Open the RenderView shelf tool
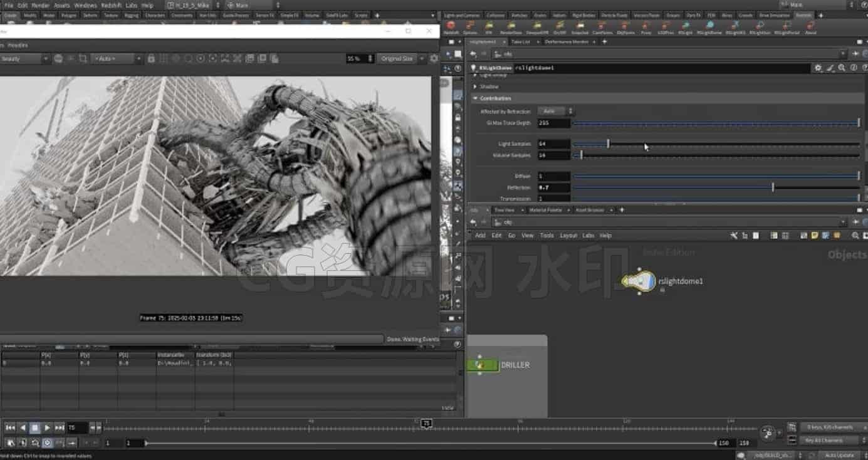Image resolution: width=868 pixels, height=460 pixels. coord(511,27)
